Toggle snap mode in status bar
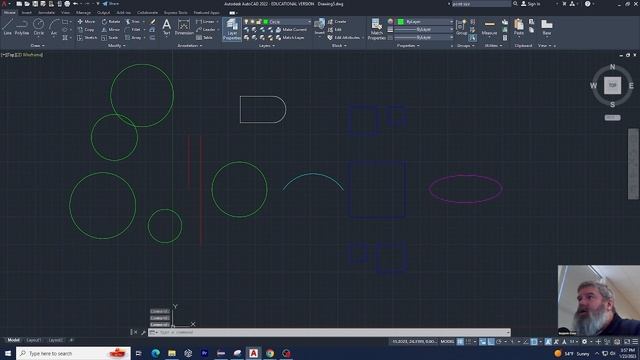The image size is (640, 360). 468,342
